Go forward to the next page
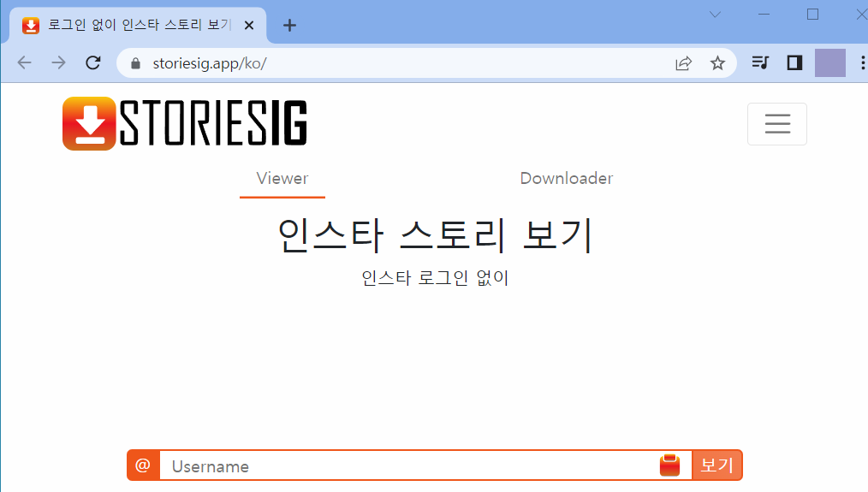 tap(58, 63)
